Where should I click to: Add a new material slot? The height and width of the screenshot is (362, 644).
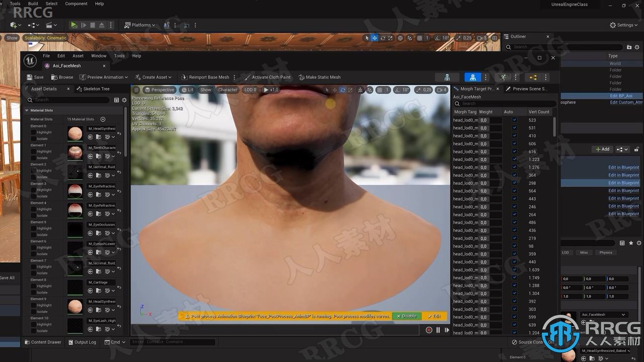point(103,119)
